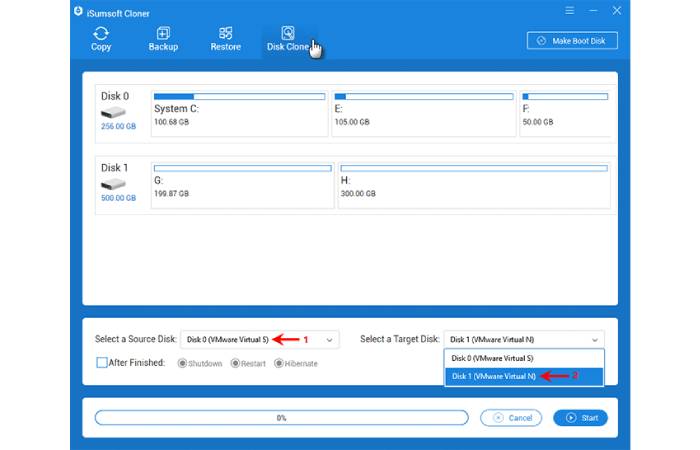Select the F: partition of 50.00 GB

point(565,113)
